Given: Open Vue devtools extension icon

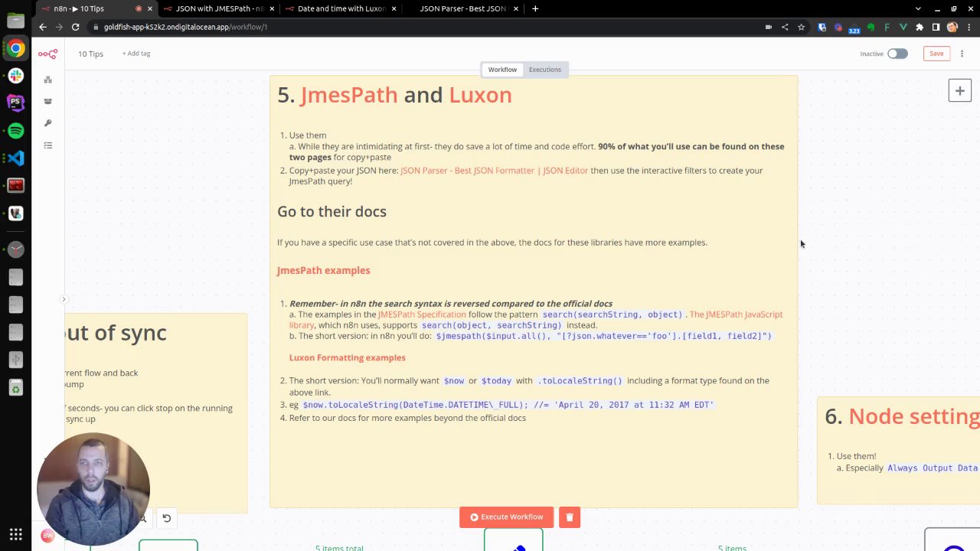Looking at the screenshot, I should click(903, 27).
